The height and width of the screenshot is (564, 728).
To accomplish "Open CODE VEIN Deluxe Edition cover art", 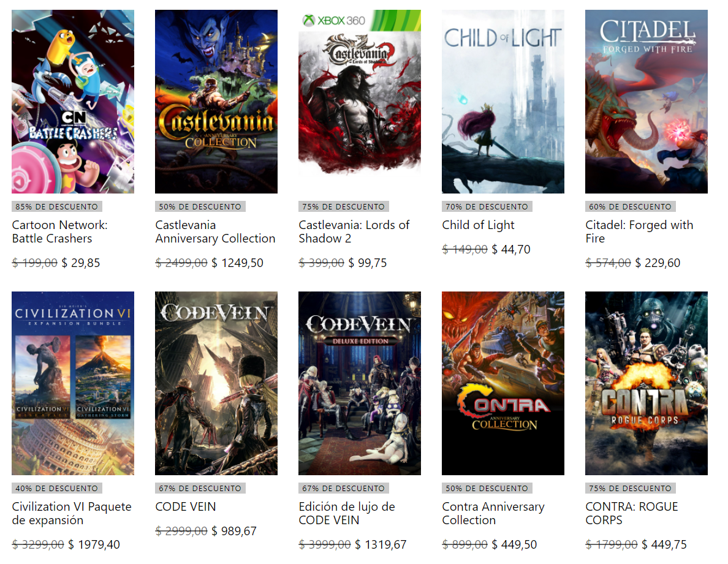I will pos(360,383).
